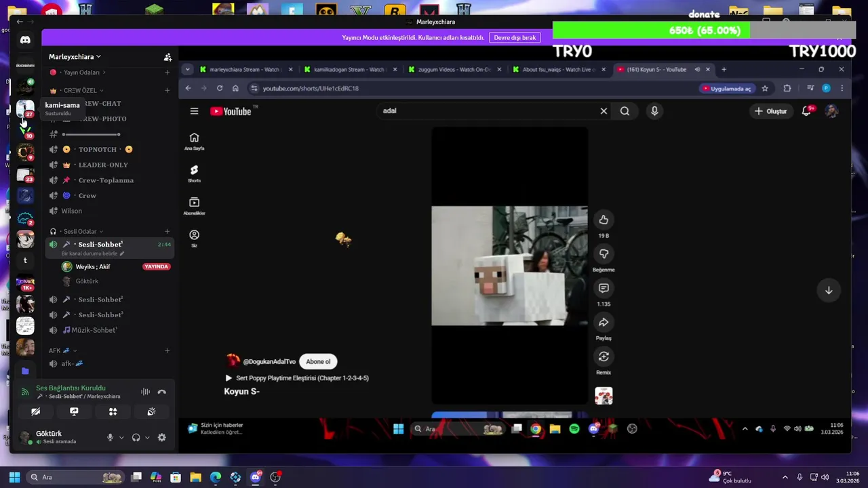
Task: Open the @DogukanAdalTvo channel link
Action: tap(269, 362)
